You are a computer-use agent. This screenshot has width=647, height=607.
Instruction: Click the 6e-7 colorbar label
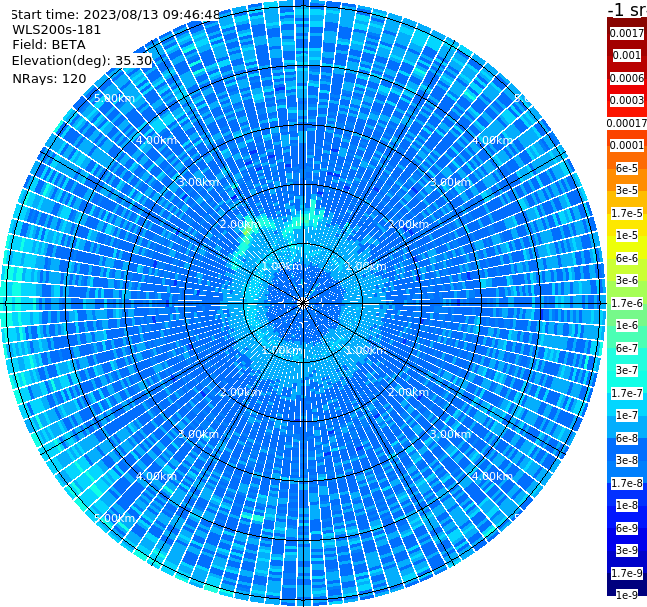point(627,348)
